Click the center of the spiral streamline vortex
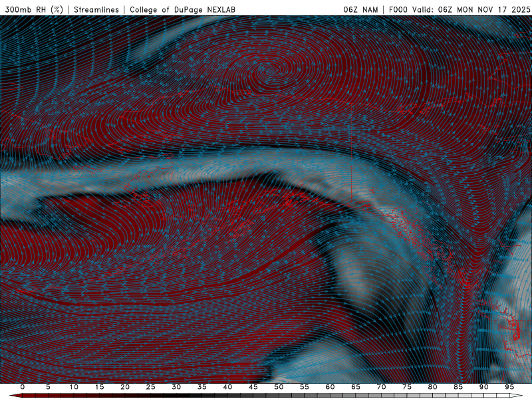Viewport: 532px width, 399px height. pos(269,71)
